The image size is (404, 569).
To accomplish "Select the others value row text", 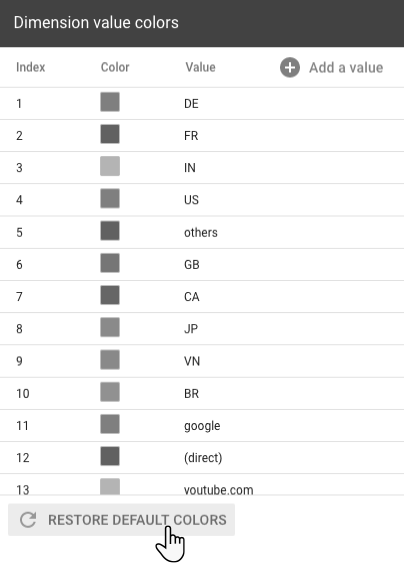I will point(201,232).
